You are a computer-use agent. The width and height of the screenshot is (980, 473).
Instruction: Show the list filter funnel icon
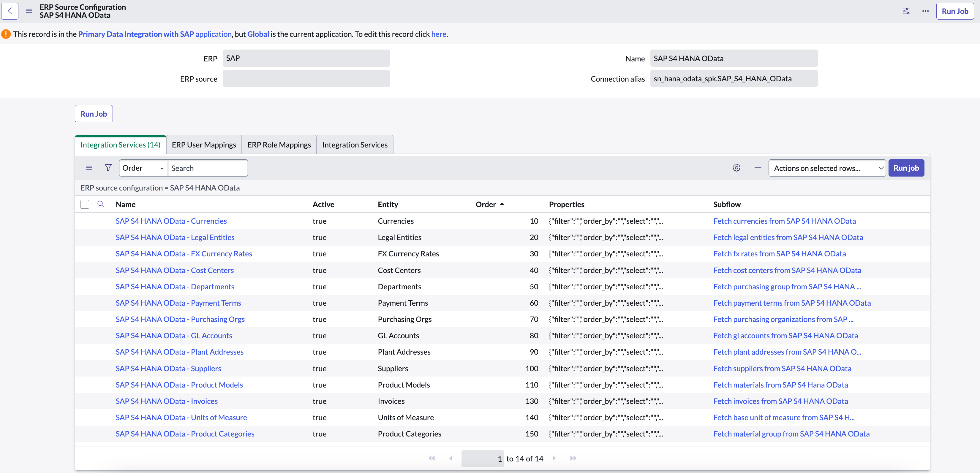tap(108, 168)
